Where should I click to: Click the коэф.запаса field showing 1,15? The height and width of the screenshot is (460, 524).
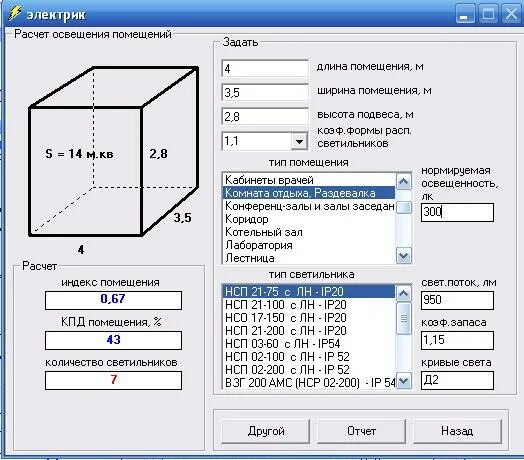coord(457,340)
